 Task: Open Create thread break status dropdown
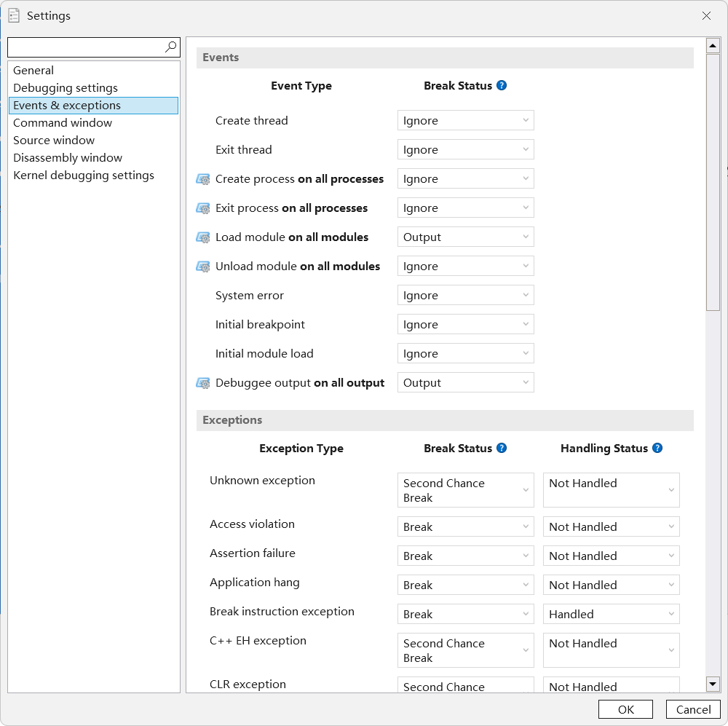[x=466, y=121]
